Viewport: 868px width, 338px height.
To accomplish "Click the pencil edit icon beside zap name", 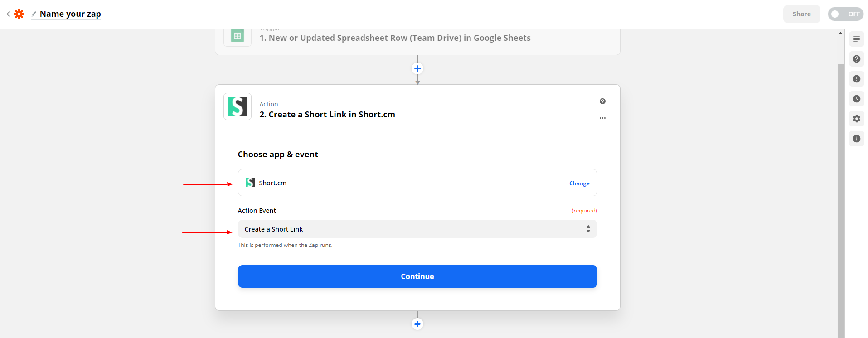I will [34, 14].
